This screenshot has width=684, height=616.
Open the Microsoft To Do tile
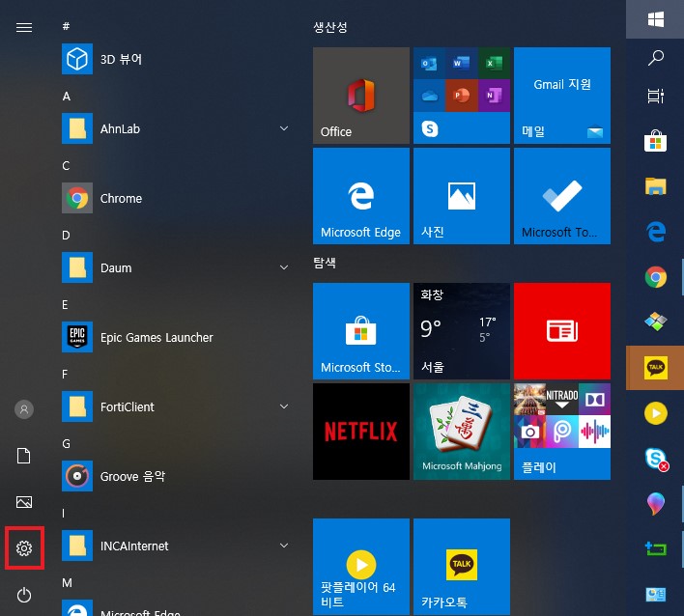pos(562,196)
